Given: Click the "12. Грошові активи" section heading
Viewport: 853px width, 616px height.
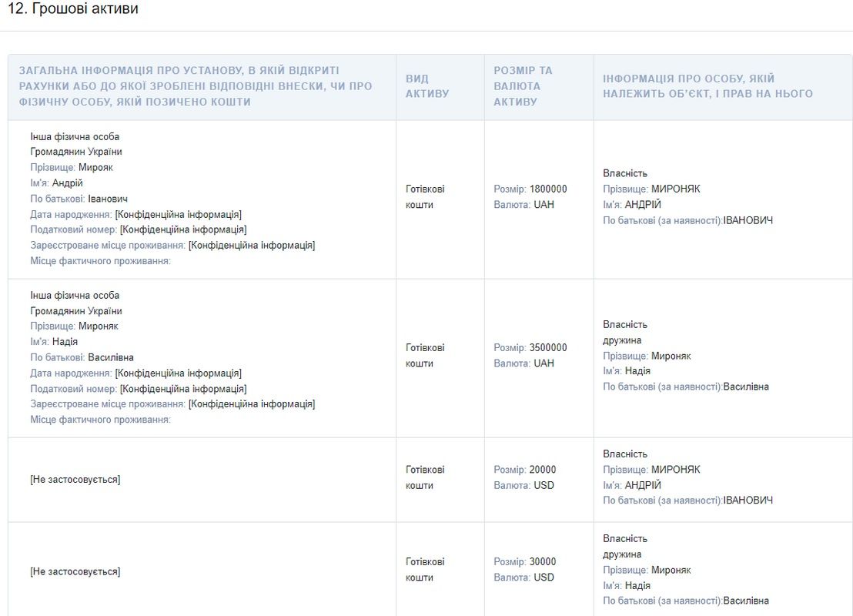Looking at the screenshot, I should pyautogui.click(x=73, y=10).
